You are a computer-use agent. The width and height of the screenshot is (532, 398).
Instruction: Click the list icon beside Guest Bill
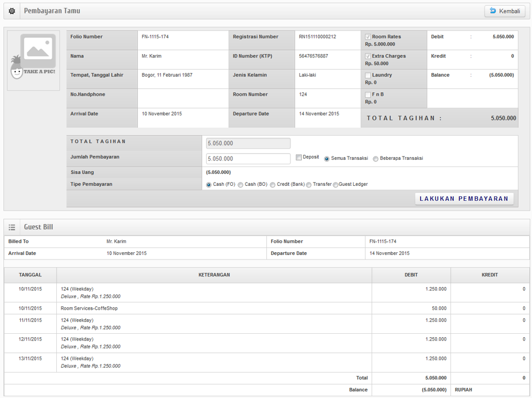pyautogui.click(x=12, y=227)
